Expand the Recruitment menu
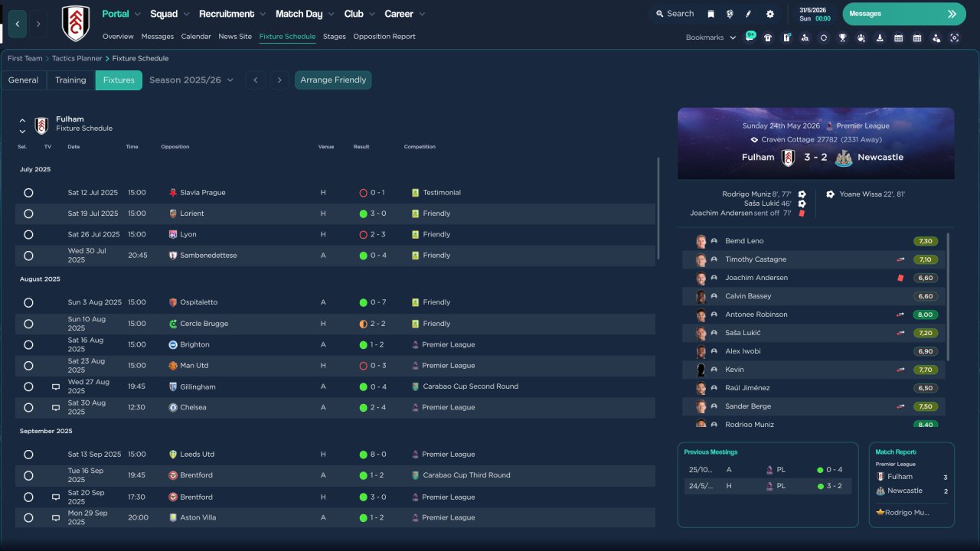The image size is (980, 551). (233, 14)
